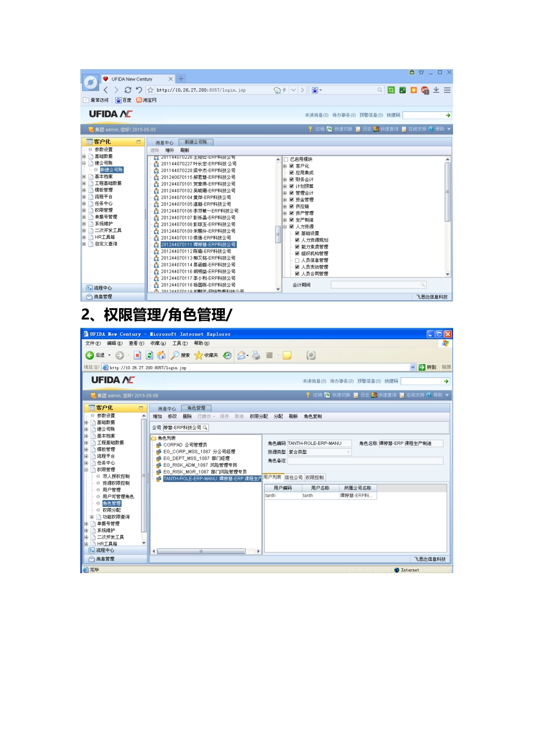The height and width of the screenshot is (756, 534).
Task: Toggle the 财务会计 checkbox
Action: (x=292, y=180)
